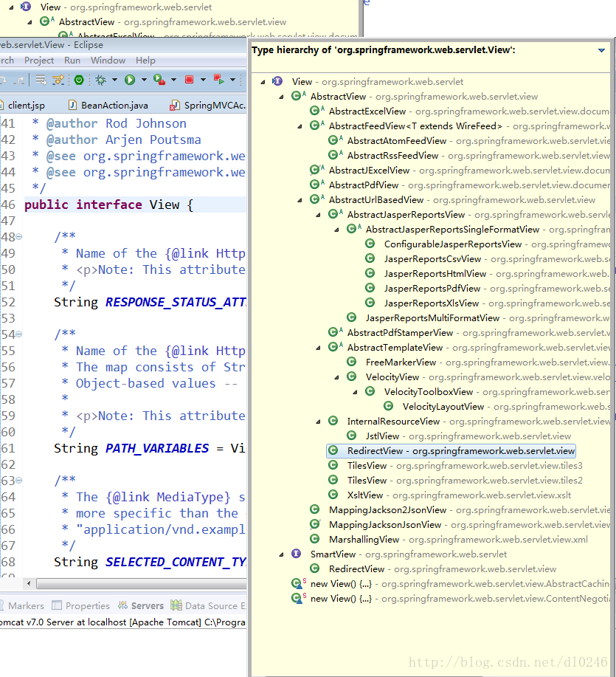
Task: Open the Data Source Explorer tab
Action: click(208, 606)
